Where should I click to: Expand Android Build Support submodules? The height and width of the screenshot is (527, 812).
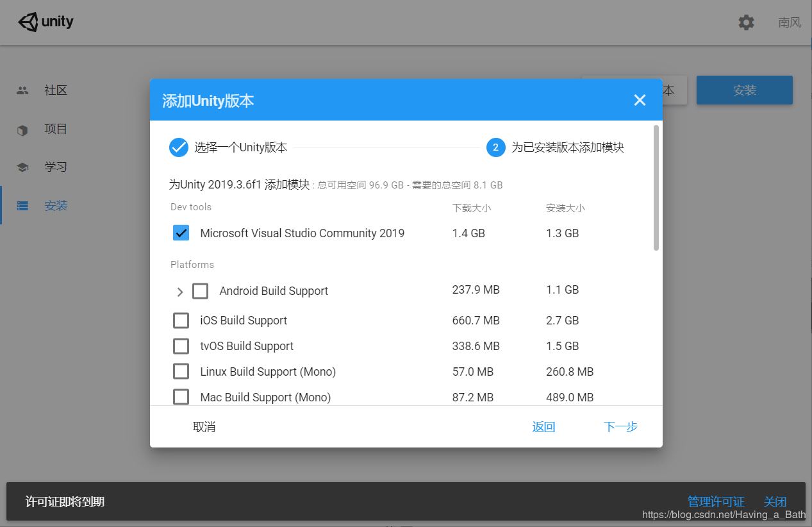pyautogui.click(x=180, y=292)
